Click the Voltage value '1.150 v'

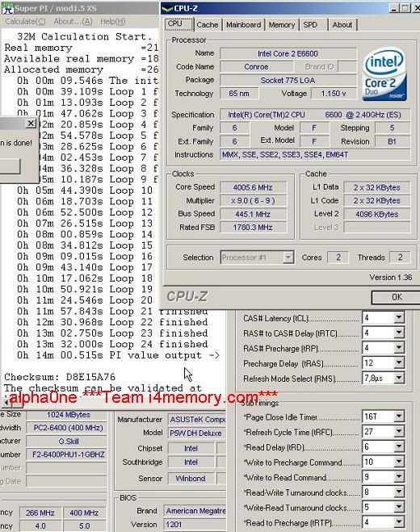(334, 94)
